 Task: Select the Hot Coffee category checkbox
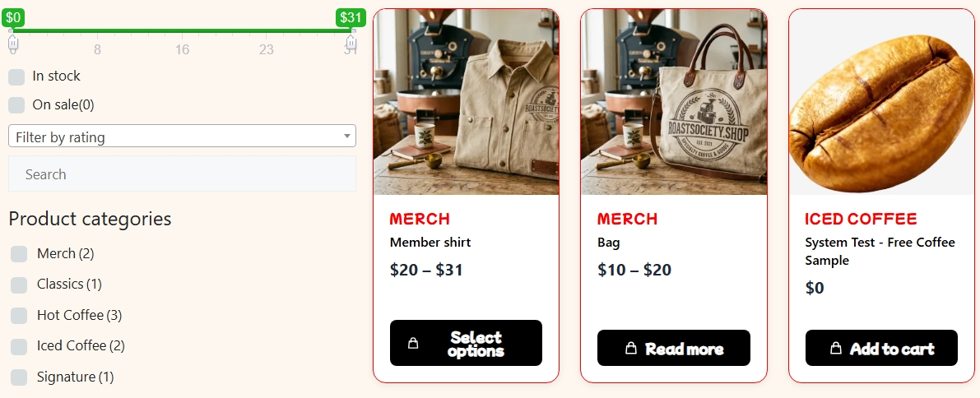pyautogui.click(x=19, y=316)
